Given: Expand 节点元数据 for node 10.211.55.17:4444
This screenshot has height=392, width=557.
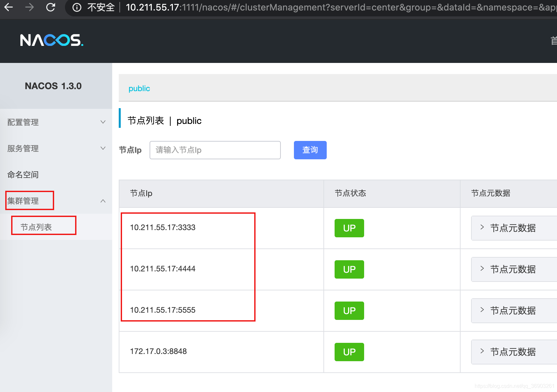Looking at the screenshot, I should tap(514, 269).
